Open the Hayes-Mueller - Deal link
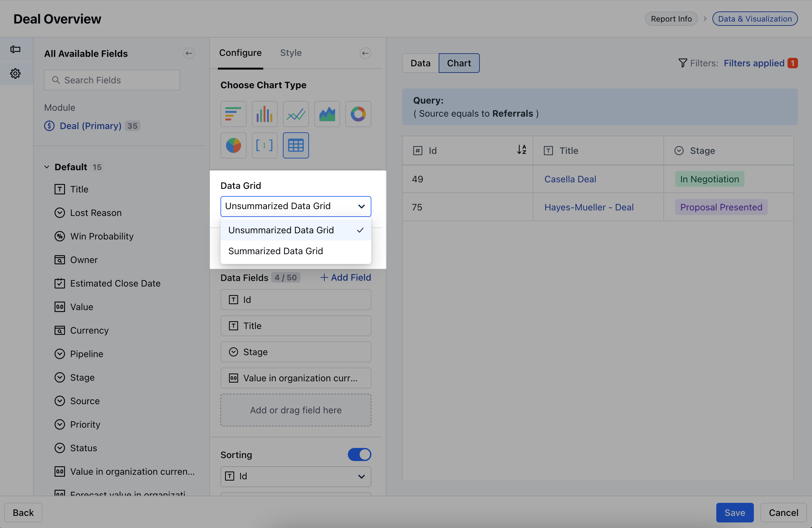Viewport: 812px width, 528px height. [589, 207]
